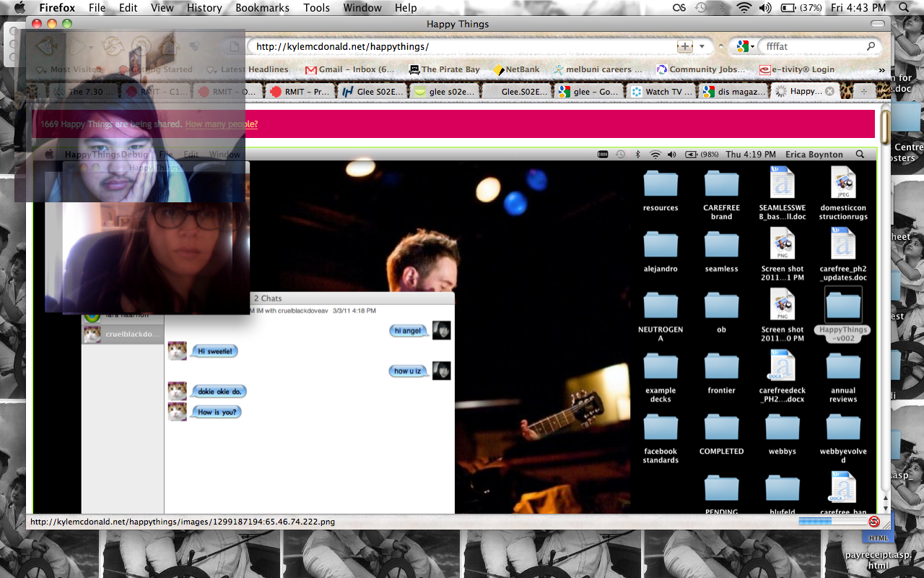Follow the 'How many people?' link
This screenshot has width=924, height=578.
tap(222, 124)
